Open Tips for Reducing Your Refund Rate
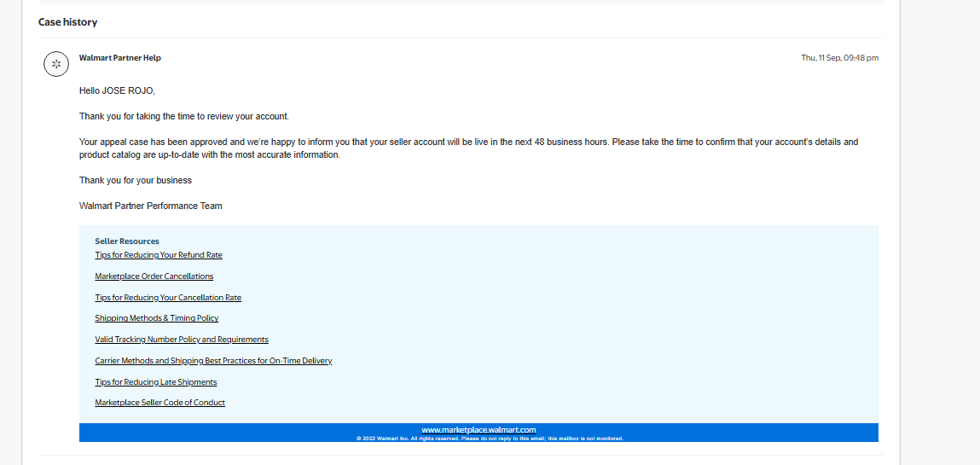 (159, 255)
